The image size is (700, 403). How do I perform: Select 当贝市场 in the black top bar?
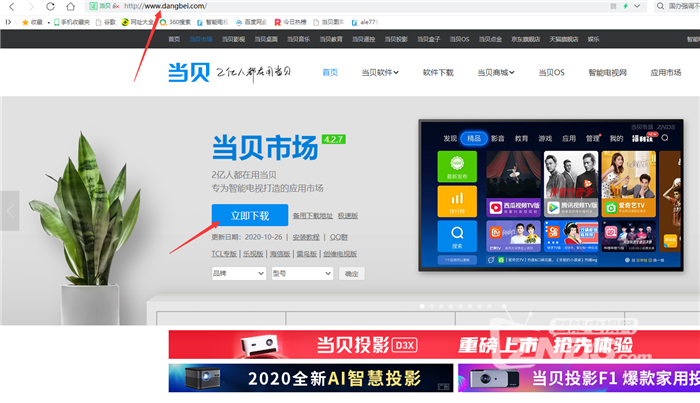[201, 39]
